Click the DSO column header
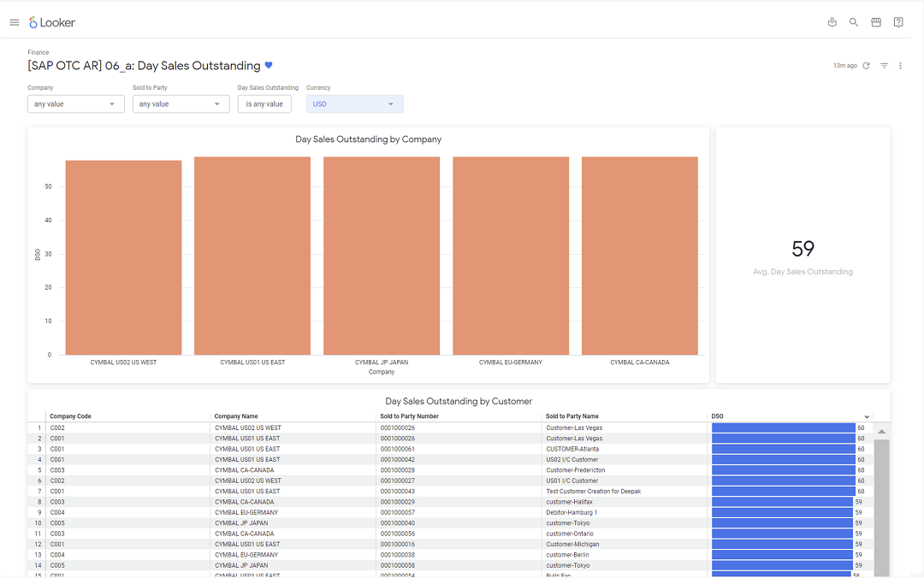Screen dimensions: 924x578 click(717, 416)
